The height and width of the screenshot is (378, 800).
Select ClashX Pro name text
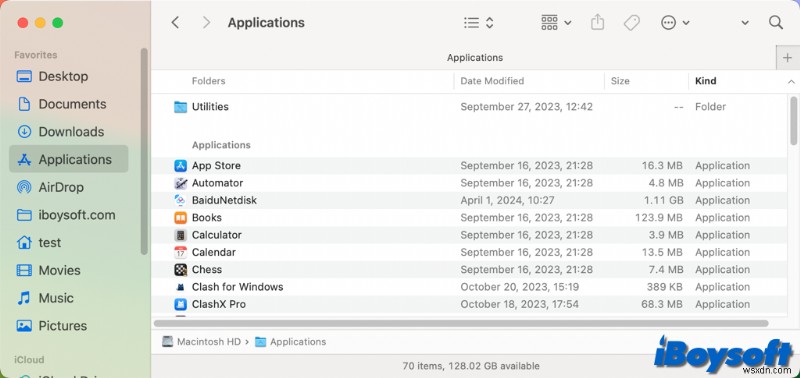pyautogui.click(x=218, y=304)
